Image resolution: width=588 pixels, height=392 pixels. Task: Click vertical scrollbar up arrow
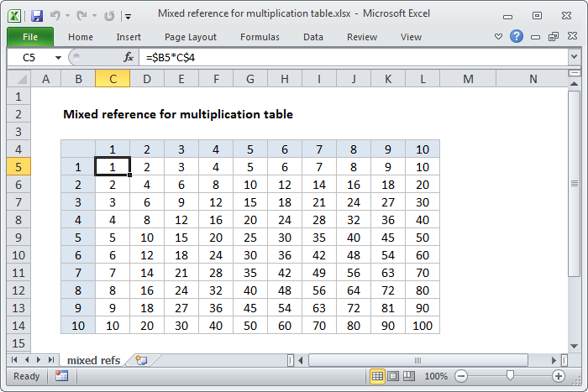pos(574,84)
